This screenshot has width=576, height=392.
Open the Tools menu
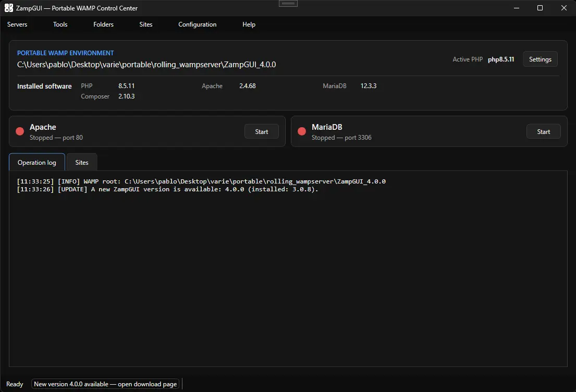coord(60,24)
